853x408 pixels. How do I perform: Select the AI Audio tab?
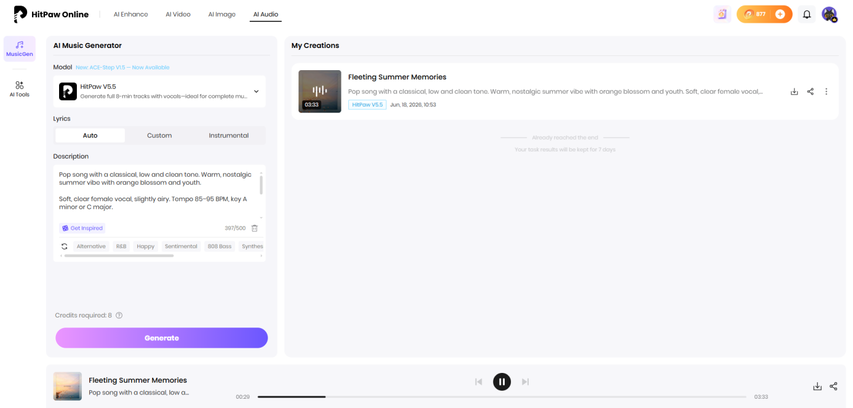coord(265,14)
